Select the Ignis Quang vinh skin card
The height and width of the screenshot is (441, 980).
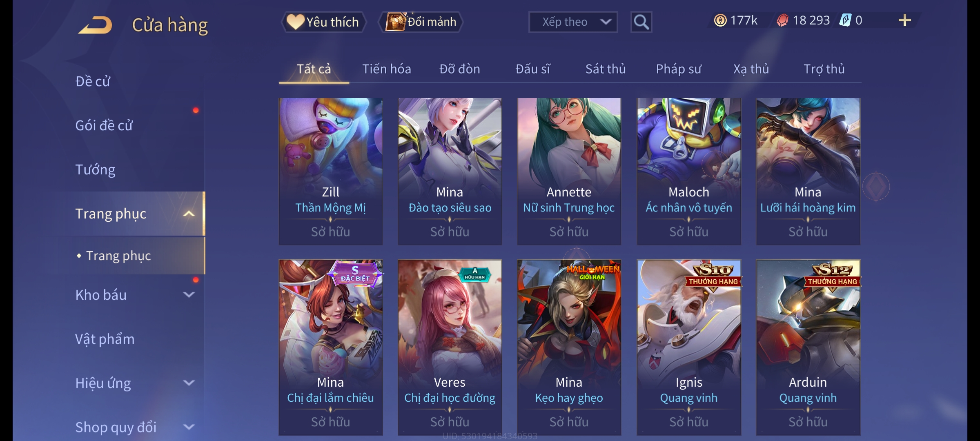point(689,347)
